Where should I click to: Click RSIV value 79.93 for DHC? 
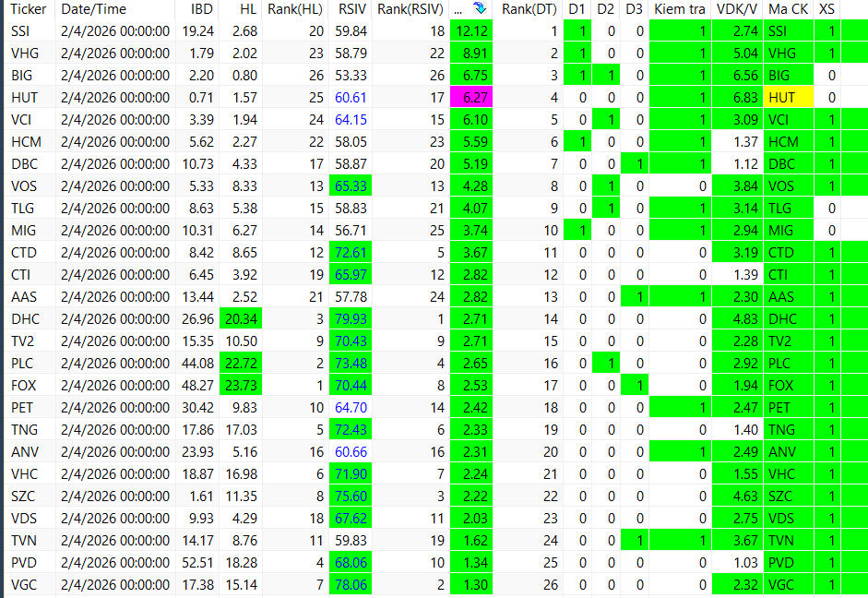[x=351, y=319]
